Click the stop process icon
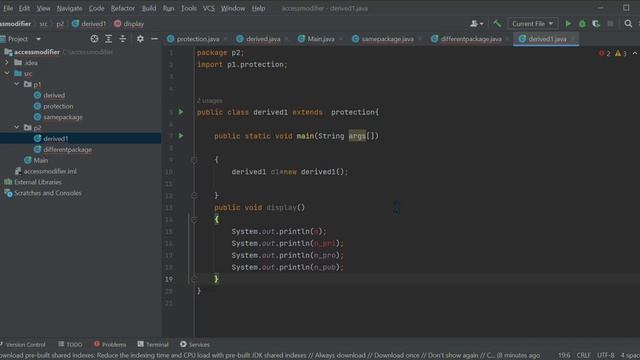 pyautogui.click(x=610, y=24)
